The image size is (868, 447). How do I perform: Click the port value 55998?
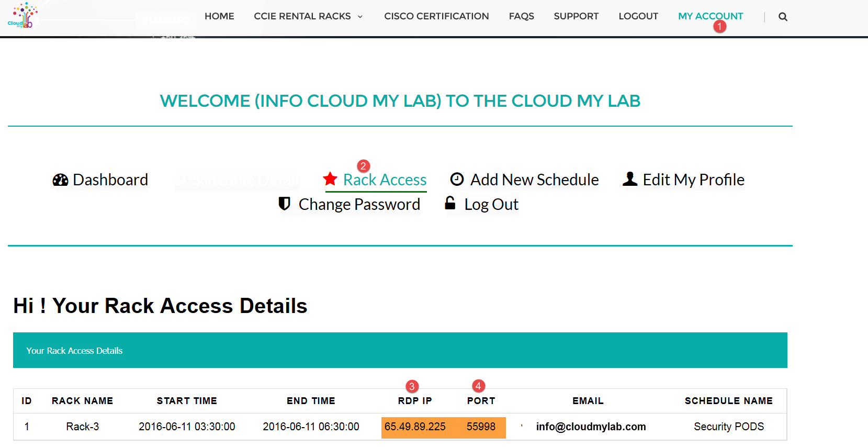481,427
